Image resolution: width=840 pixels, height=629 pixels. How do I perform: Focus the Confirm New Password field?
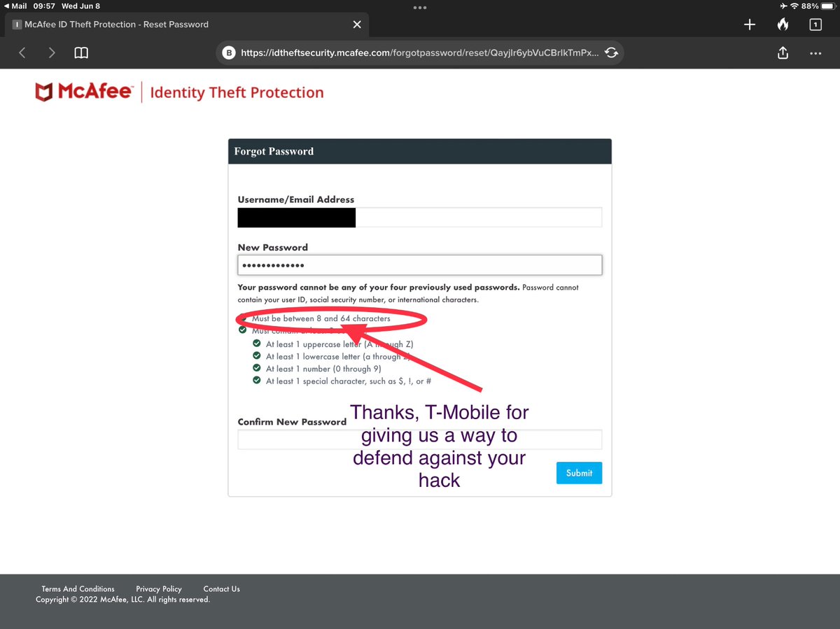click(x=420, y=439)
